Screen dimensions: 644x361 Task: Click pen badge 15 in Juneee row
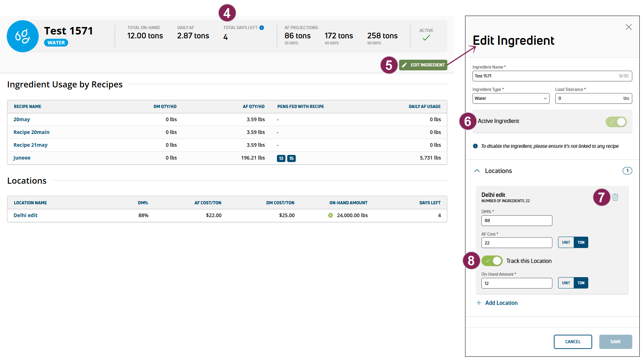(x=291, y=158)
